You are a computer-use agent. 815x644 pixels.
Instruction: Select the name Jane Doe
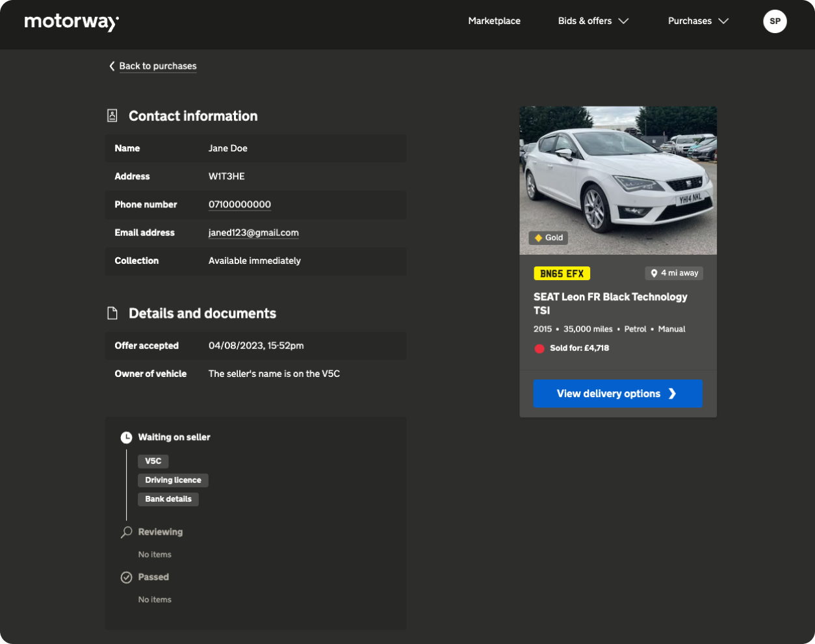coord(228,148)
